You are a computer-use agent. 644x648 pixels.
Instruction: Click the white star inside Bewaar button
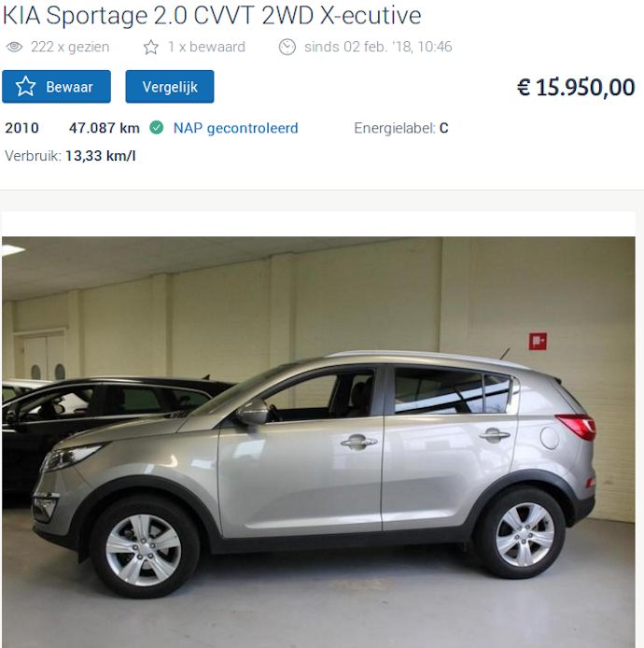[25, 87]
